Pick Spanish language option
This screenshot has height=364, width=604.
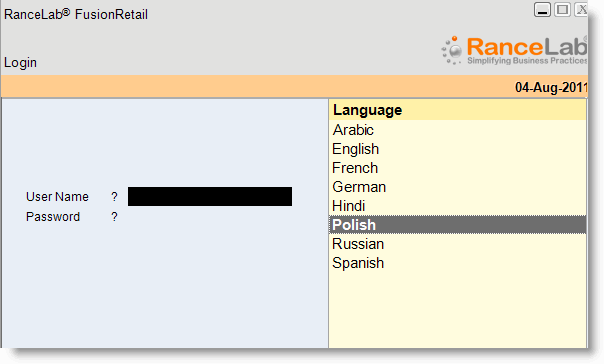pyautogui.click(x=458, y=263)
